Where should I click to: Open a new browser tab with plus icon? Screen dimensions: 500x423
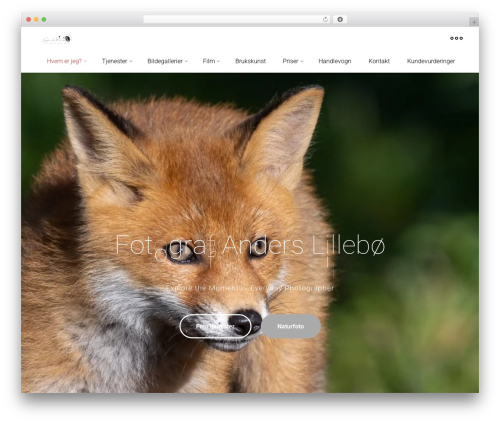tap(474, 22)
